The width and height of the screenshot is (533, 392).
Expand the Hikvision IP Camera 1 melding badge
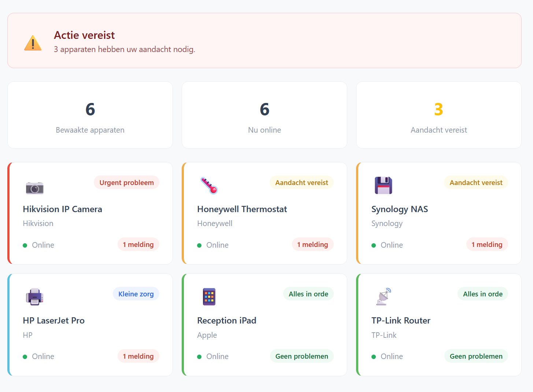pyautogui.click(x=138, y=244)
